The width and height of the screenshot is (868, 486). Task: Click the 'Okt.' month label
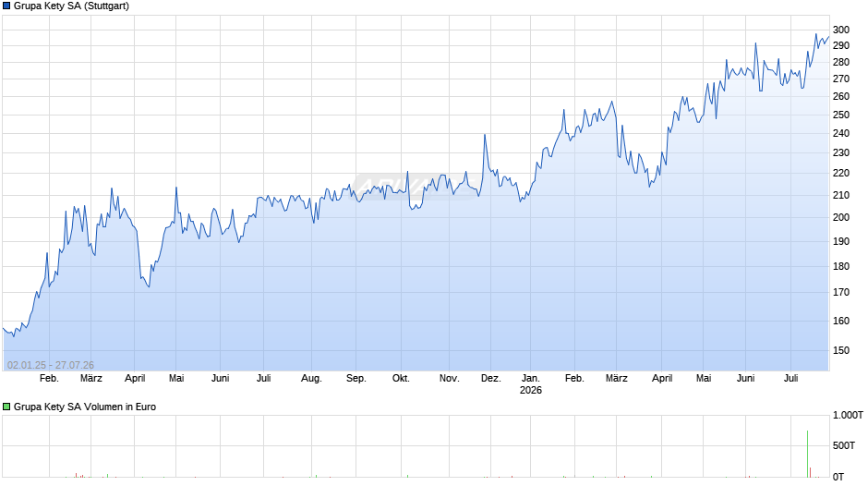[x=401, y=379]
